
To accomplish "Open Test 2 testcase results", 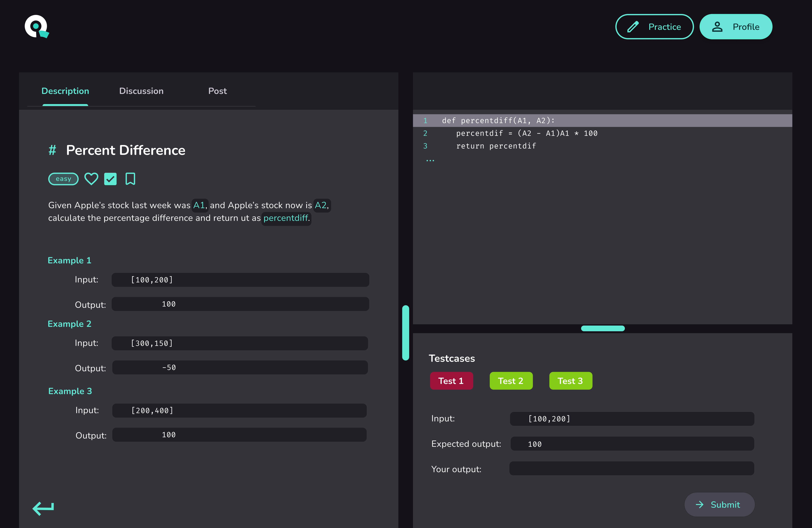I will 511,381.
